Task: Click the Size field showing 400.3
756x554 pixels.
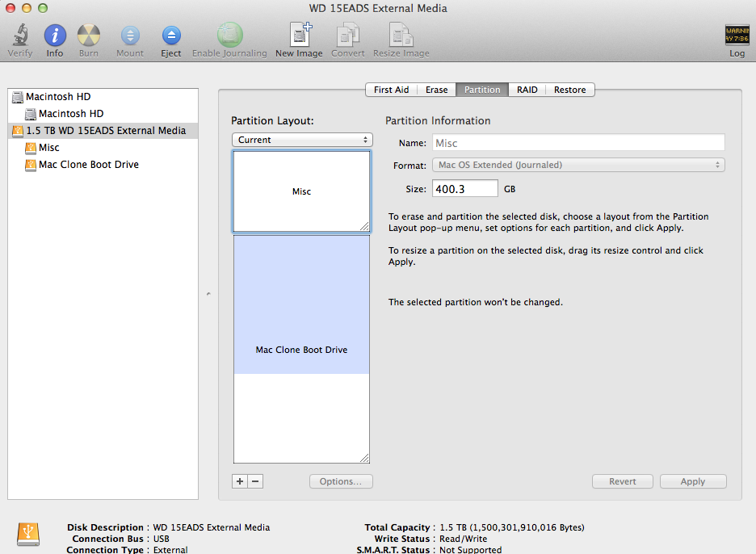Action: (x=464, y=188)
